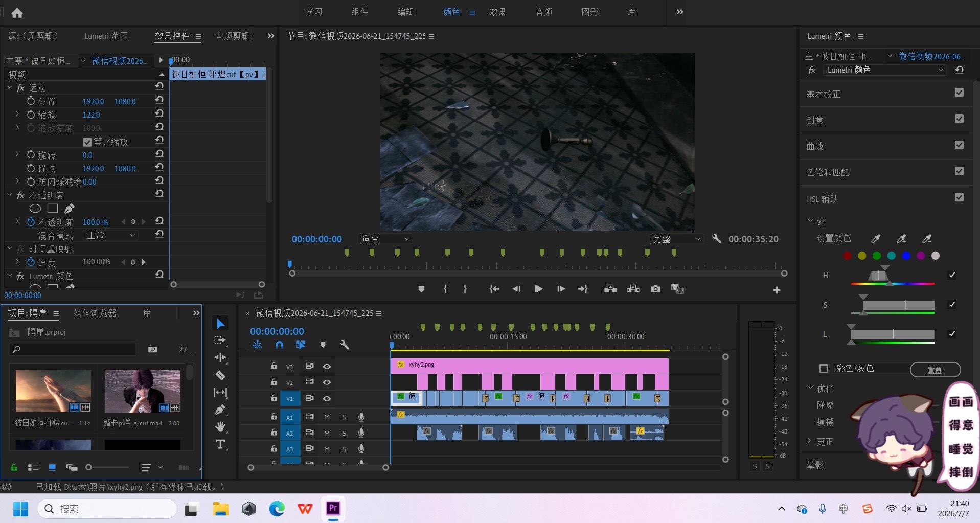Toggle the 彩色/灰色 checkbox
Image resolution: width=980 pixels, height=523 pixels.
pyautogui.click(x=824, y=368)
